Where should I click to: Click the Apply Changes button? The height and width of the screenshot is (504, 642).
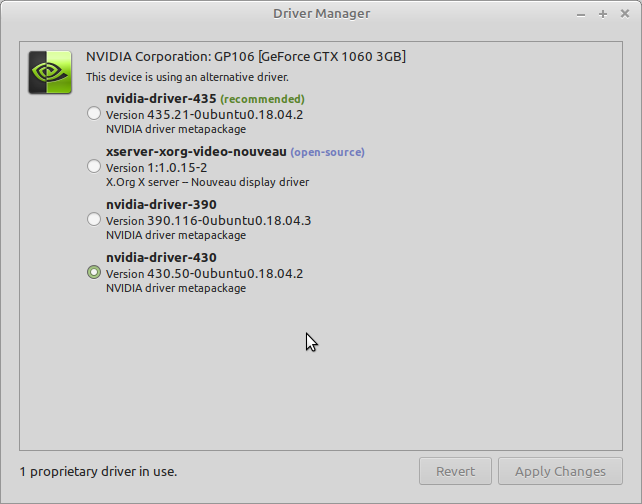(x=560, y=471)
